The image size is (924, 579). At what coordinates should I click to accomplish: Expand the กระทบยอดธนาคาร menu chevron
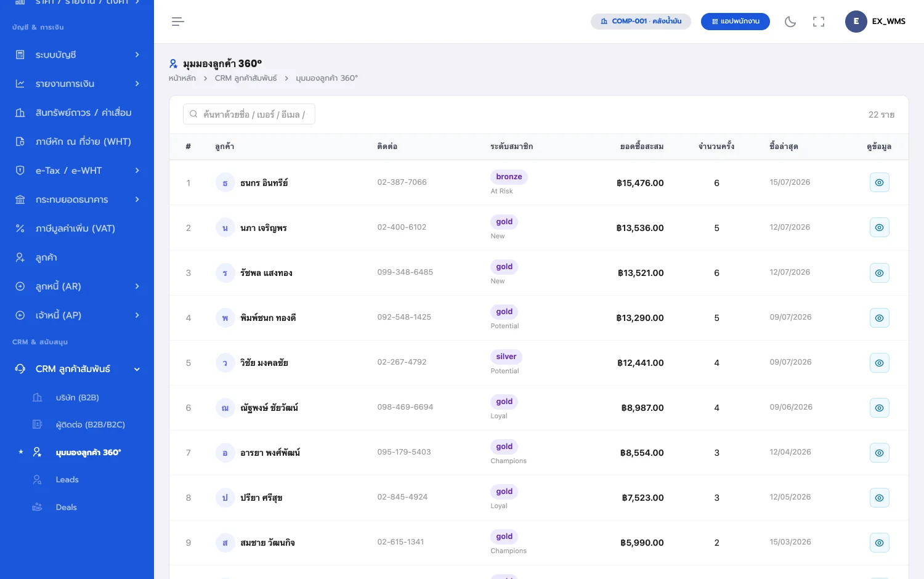pyautogui.click(x=137, y=200)
